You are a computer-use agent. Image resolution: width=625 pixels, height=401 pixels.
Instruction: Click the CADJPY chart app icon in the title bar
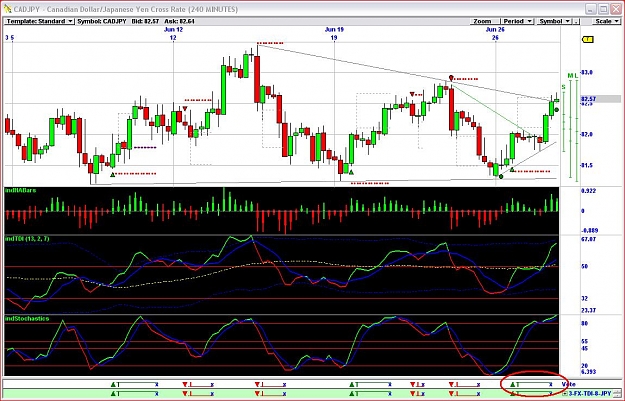[7, 9]
